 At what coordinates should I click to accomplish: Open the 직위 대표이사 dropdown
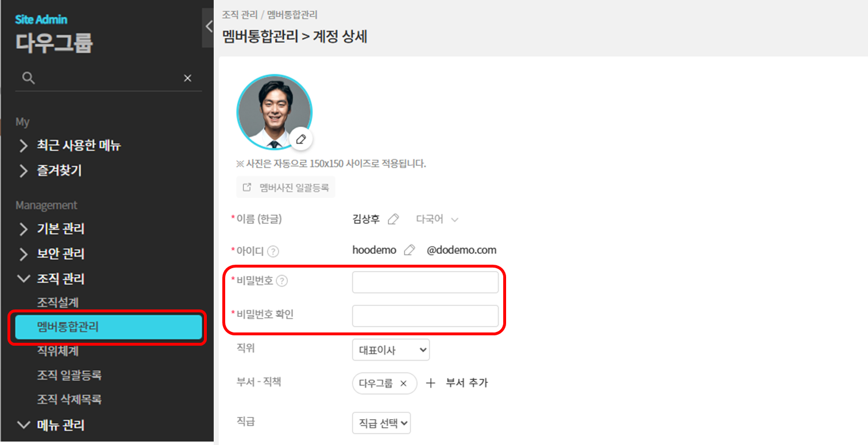(x=391, y=350)
